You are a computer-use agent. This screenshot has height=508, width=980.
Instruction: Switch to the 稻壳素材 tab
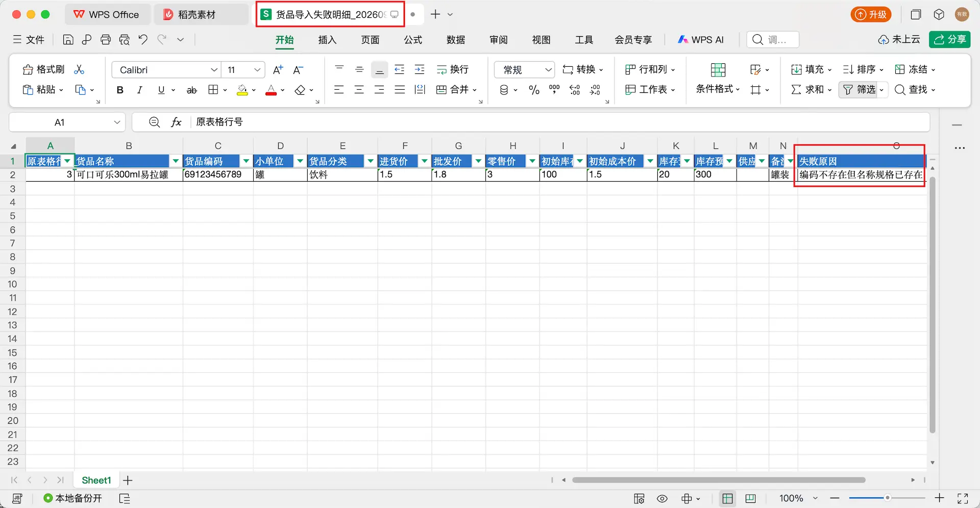pyautogui.click(x=201, y=14)
